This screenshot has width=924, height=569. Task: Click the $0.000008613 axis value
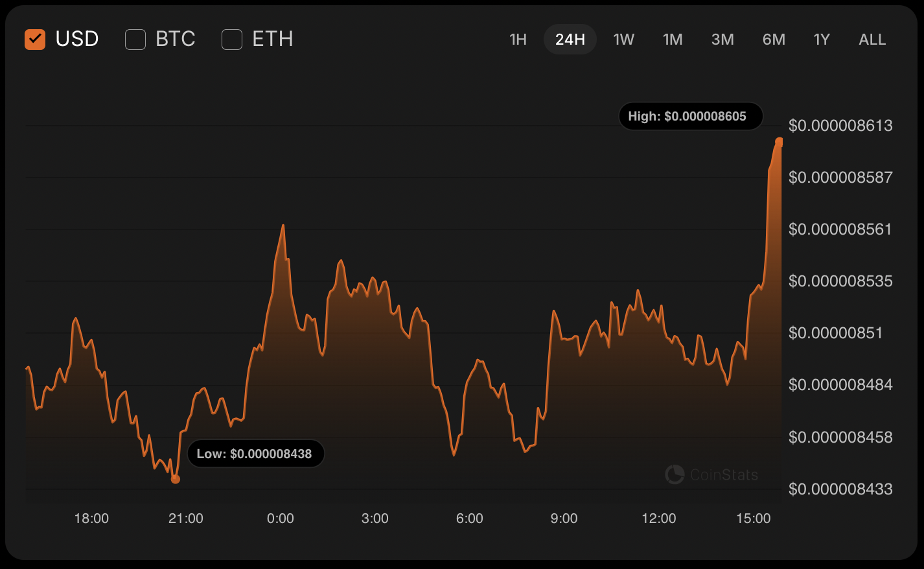tap(840, 125)
